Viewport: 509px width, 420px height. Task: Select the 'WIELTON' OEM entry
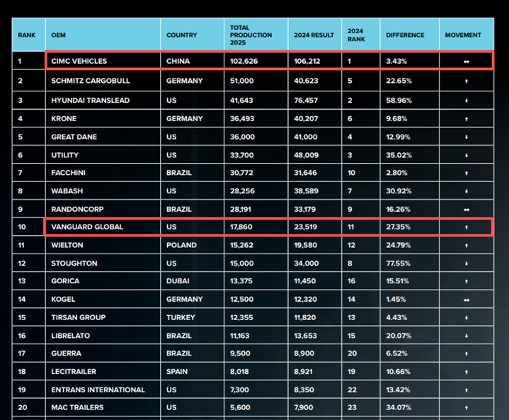pyautogui.click(x=67, y=245)
